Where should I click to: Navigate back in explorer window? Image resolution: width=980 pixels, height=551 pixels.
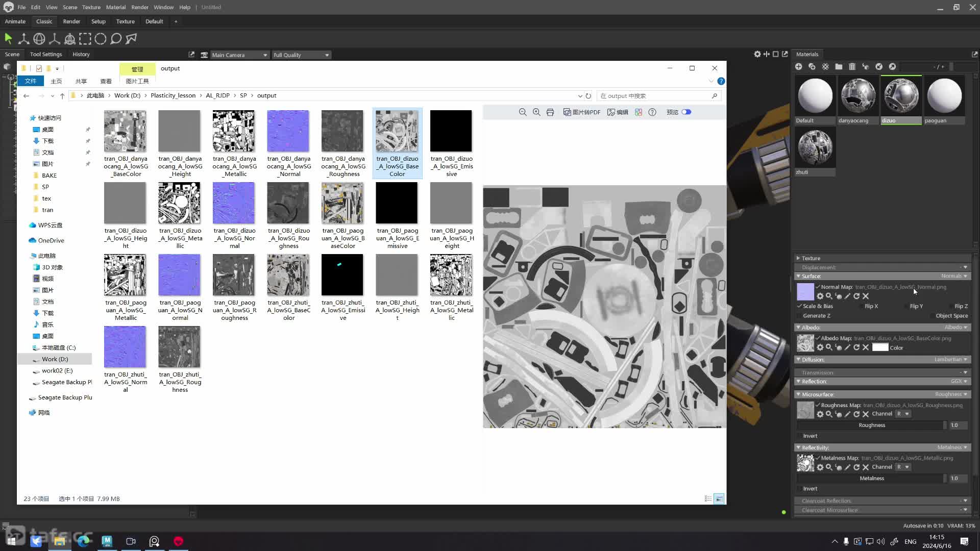pos(26,96)
